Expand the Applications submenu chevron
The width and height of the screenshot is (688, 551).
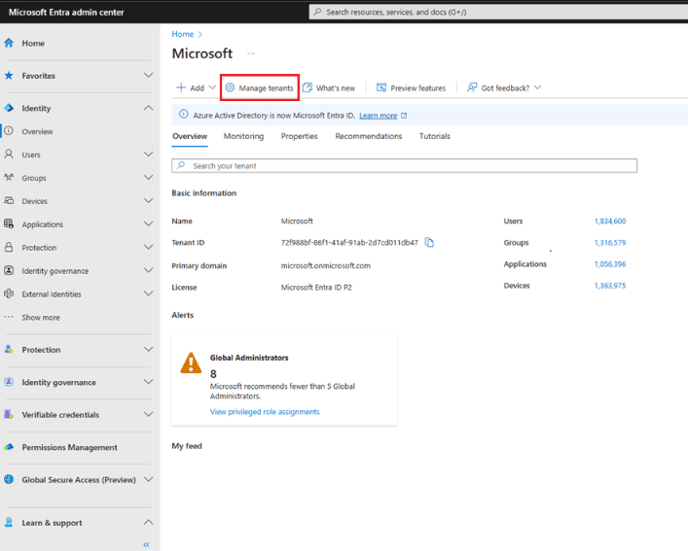coord(149,224)
